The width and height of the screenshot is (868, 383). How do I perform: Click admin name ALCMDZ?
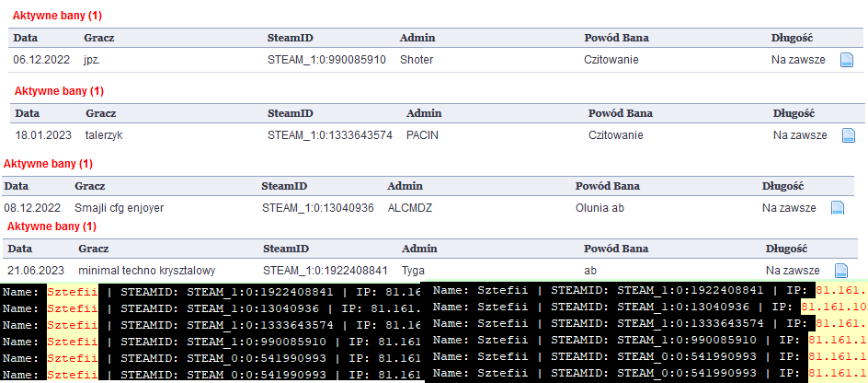click(409, 208)
